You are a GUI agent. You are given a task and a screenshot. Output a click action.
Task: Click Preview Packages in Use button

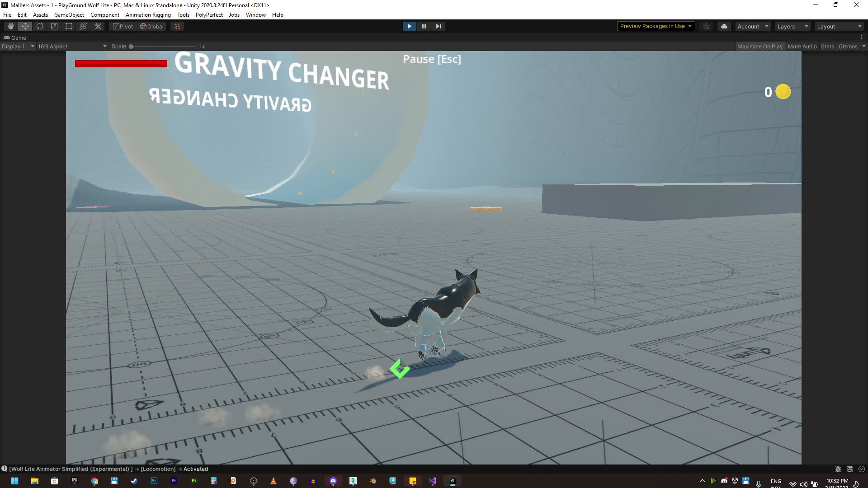coord(656,26)
